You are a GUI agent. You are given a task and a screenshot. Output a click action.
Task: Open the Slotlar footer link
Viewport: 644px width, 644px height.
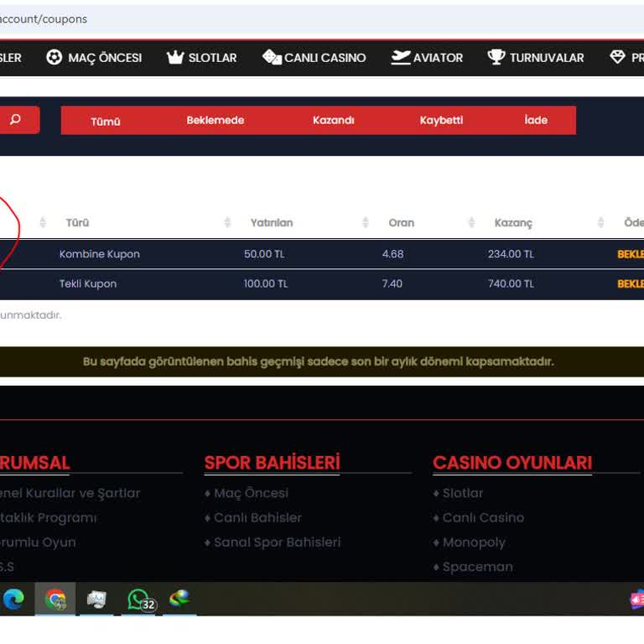point(463,493)
